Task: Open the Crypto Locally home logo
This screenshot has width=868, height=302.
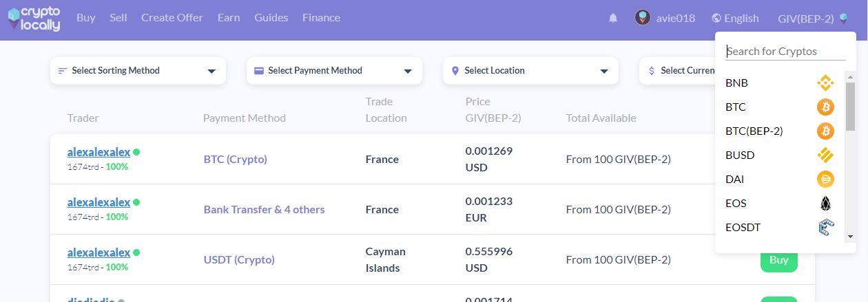Action: (34, 19)
